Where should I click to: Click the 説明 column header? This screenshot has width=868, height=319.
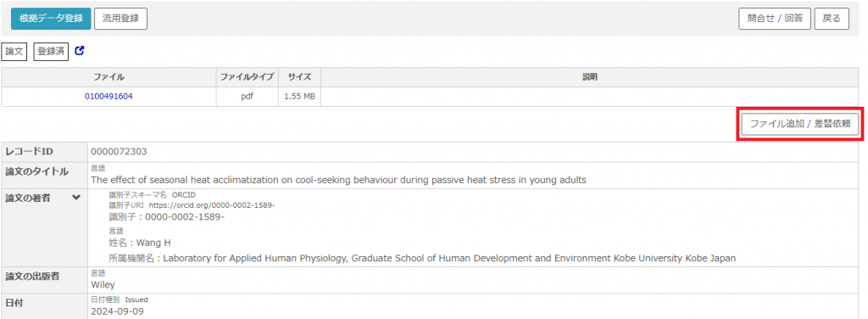click(590, 77)
